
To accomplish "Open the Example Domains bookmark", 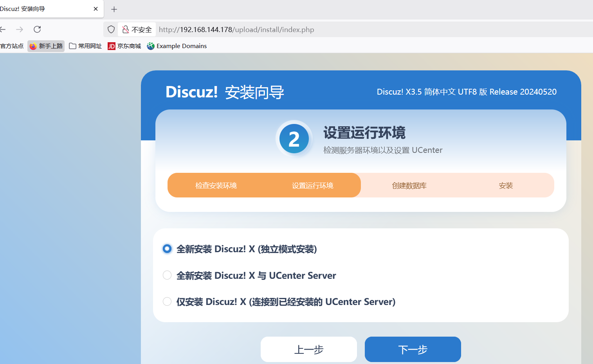I will 177,46.
